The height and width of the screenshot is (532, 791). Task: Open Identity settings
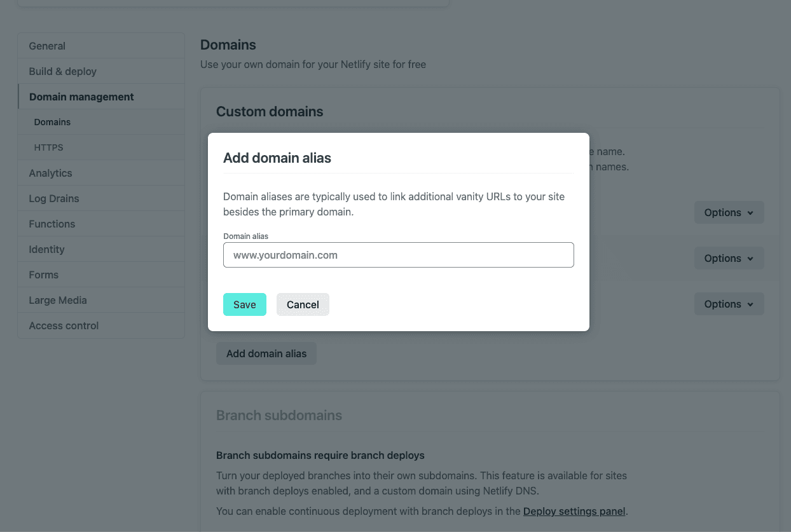pos(46,249)
